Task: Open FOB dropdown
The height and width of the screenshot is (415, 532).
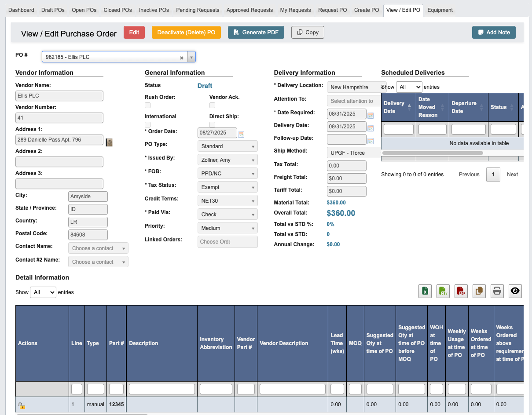Action: 227,174
